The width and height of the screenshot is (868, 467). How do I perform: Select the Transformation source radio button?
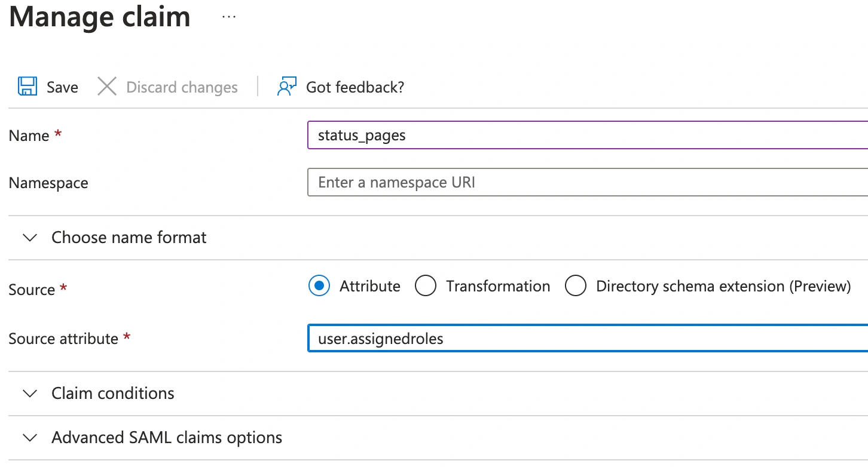click(x=426, y=286)
